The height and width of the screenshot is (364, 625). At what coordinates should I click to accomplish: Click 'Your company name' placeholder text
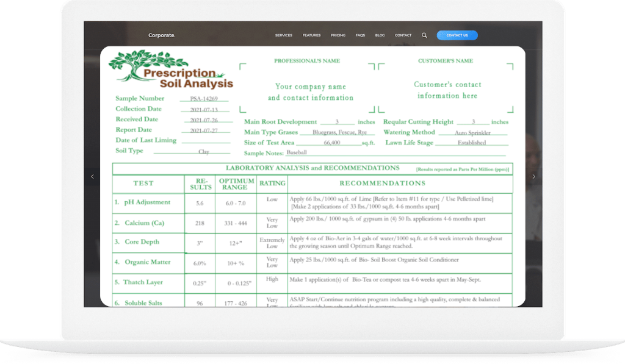(x=311, y=87)
